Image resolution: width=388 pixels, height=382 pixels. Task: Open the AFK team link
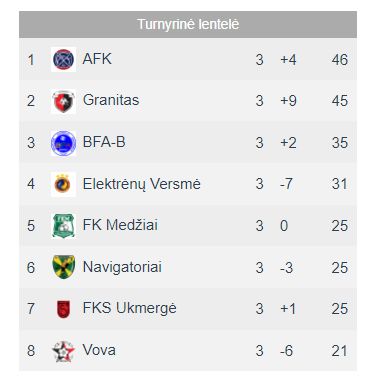[x=97, y=59]
